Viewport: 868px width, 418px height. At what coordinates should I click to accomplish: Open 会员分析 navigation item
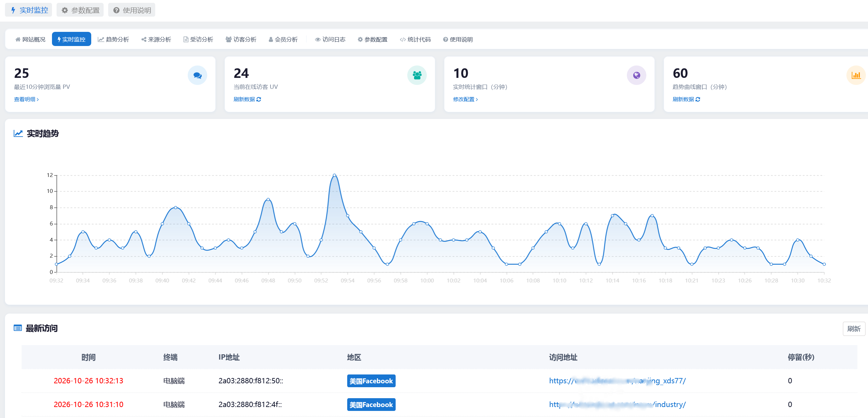tap(283, 39)
